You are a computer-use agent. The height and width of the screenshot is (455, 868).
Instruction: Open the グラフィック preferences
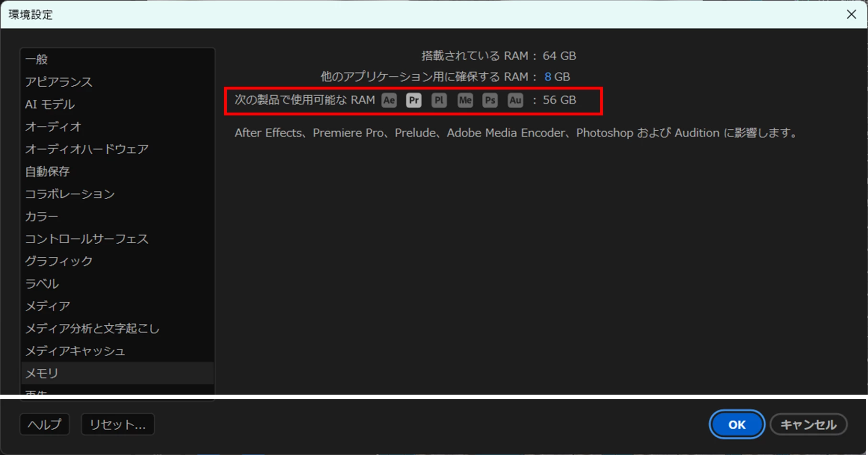click(117, 261)
